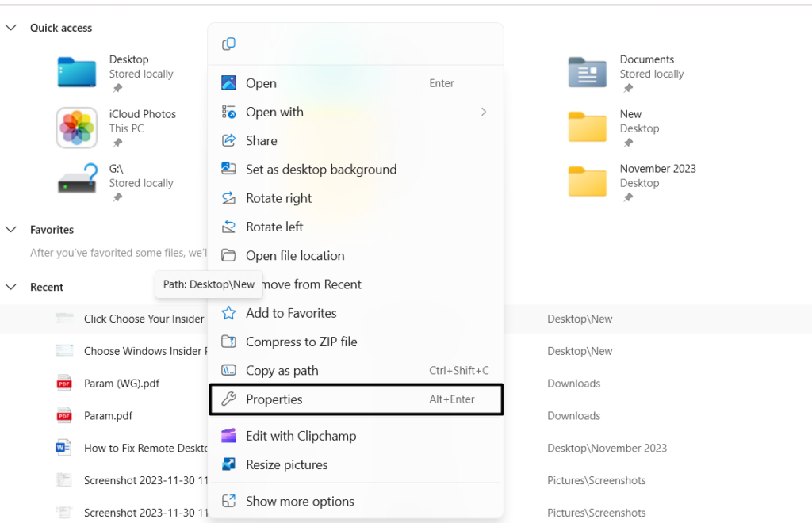Viewport: 812px width, 523px height.
Task: Choose Set as desktop background
Action: click(320, 170)
